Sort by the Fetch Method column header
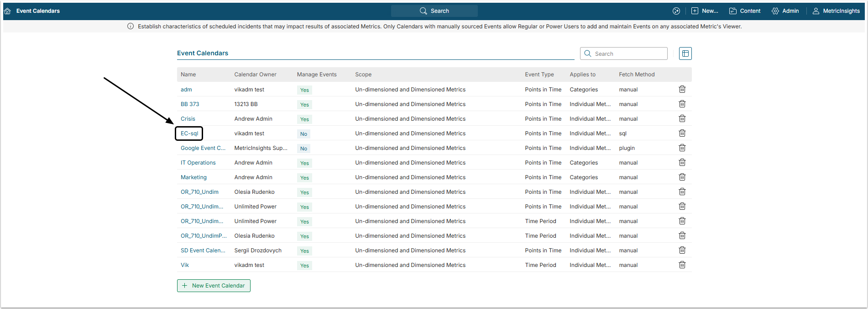868x309 pixels. pos(637,75)
